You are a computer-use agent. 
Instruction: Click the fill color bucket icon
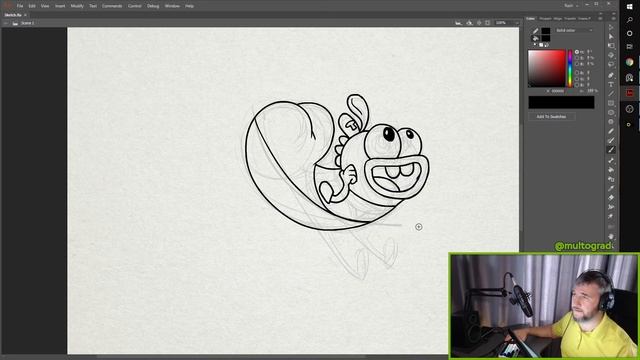click(536, 38)
